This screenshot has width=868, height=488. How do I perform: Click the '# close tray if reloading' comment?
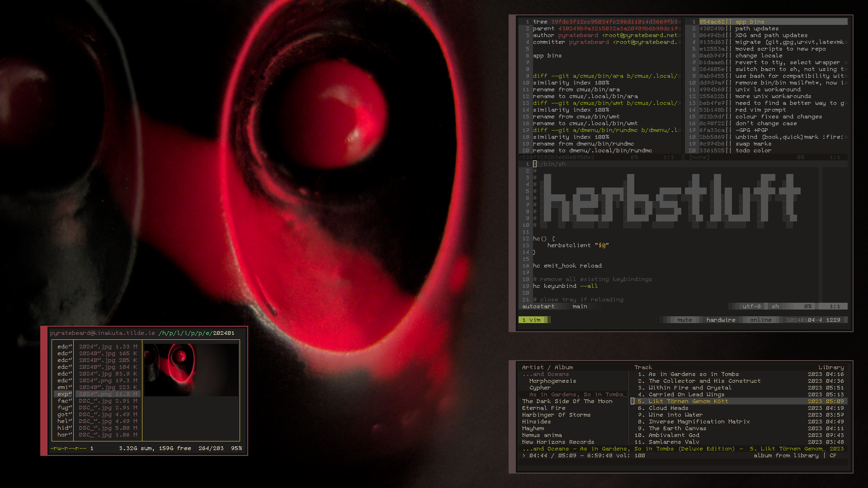point(578,300)
